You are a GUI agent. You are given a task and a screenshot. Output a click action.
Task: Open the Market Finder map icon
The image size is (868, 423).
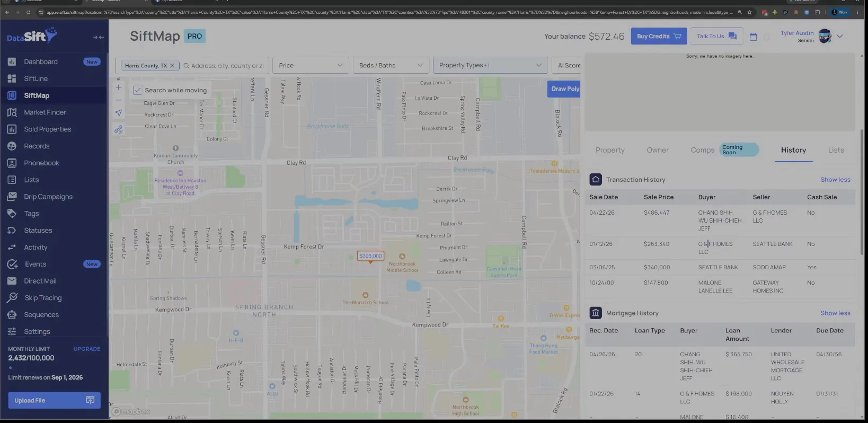coord(12,112)
